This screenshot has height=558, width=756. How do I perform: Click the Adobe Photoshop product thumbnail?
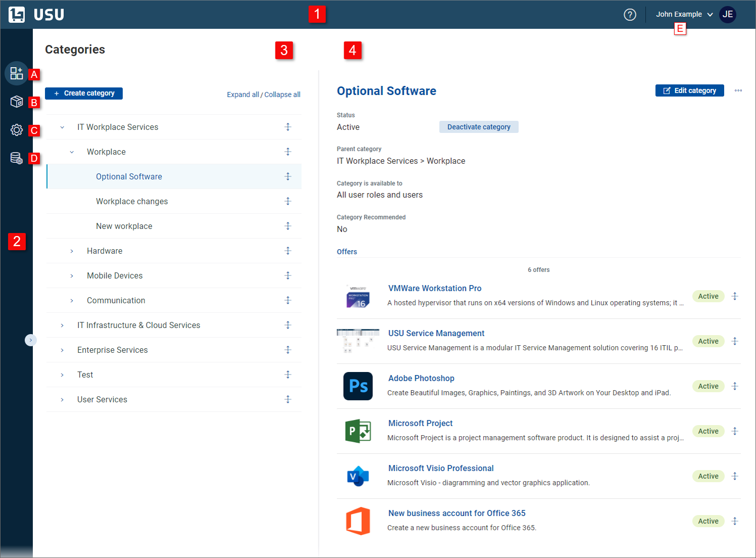coord(358,386)
